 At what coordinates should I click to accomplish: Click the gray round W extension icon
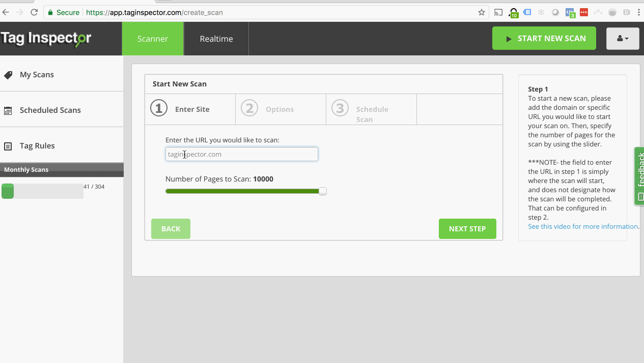(613, 12)
